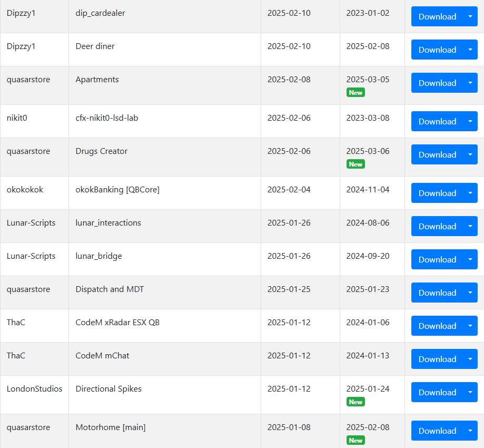484x448 pixels.
Task: Download lunar_bridge
Action: [437, 259]
